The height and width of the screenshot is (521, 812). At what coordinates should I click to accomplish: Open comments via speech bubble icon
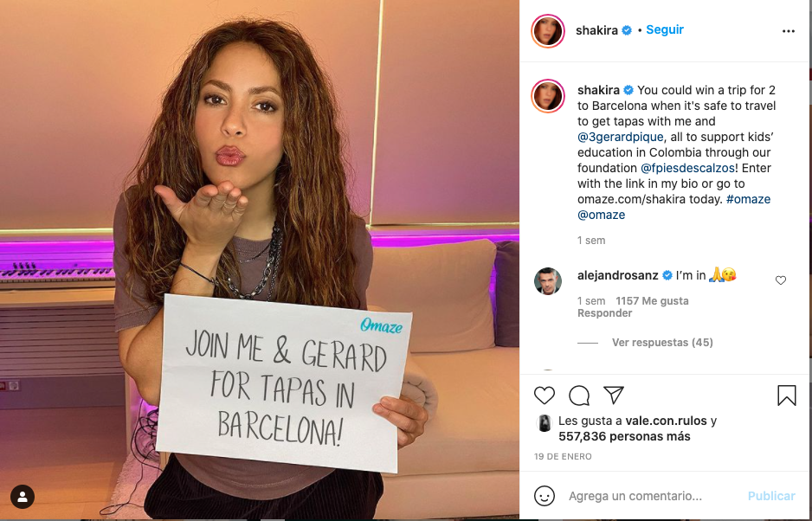pyautogui.click(x=579, y=396)
